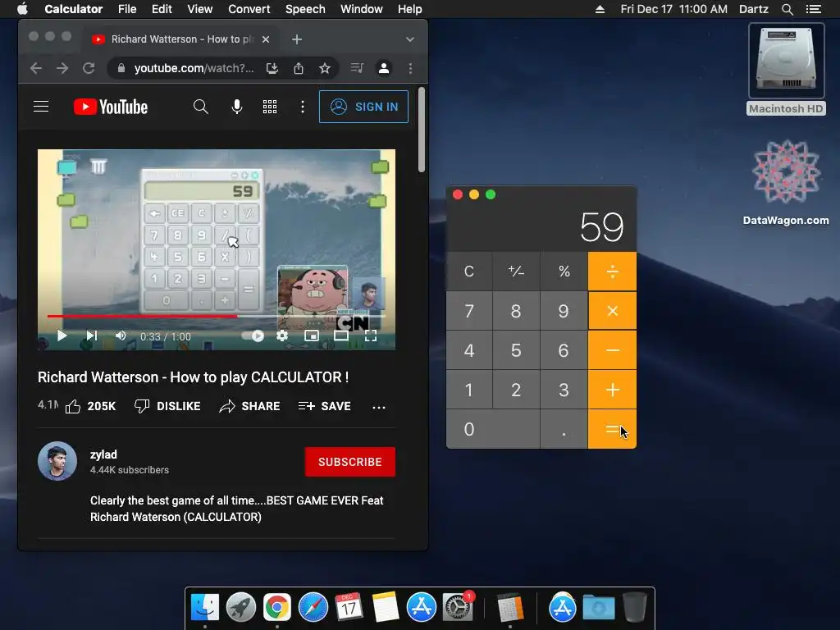
Task: Click Calculator divide key
Action: tap(612, 271)
